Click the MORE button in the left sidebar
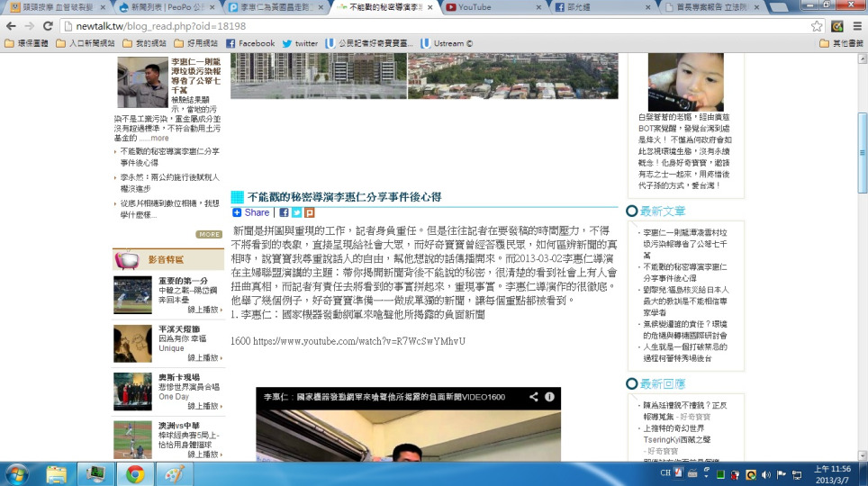 [209, 234]
